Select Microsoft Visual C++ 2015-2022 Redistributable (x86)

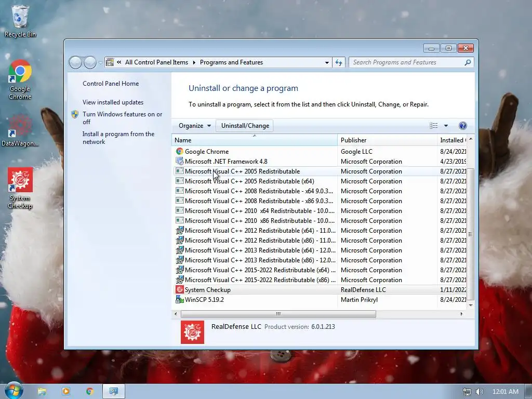coord(320,280)
